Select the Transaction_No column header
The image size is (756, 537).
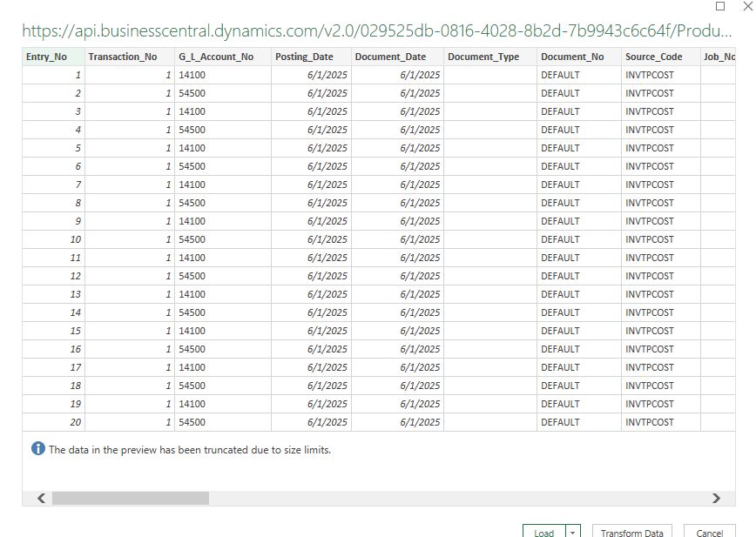click(x=130, y=57)
